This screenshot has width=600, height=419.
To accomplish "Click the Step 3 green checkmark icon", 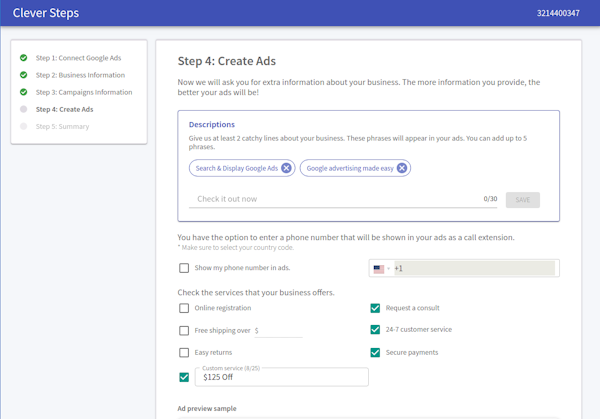I will click(x=23, y=92).
